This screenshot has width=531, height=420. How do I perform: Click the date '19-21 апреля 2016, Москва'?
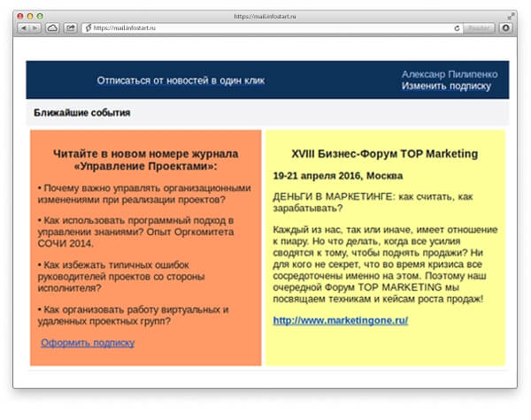pyautogui.click(x=338, y=176)
